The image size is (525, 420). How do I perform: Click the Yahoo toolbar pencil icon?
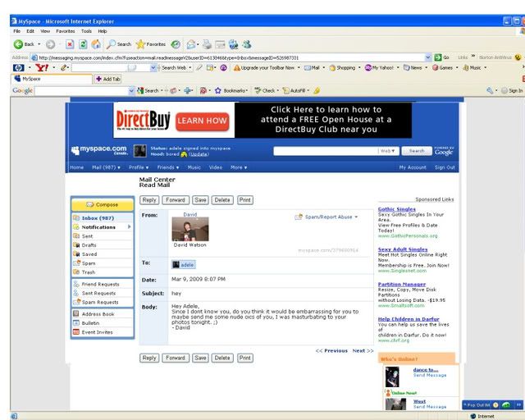64,68
